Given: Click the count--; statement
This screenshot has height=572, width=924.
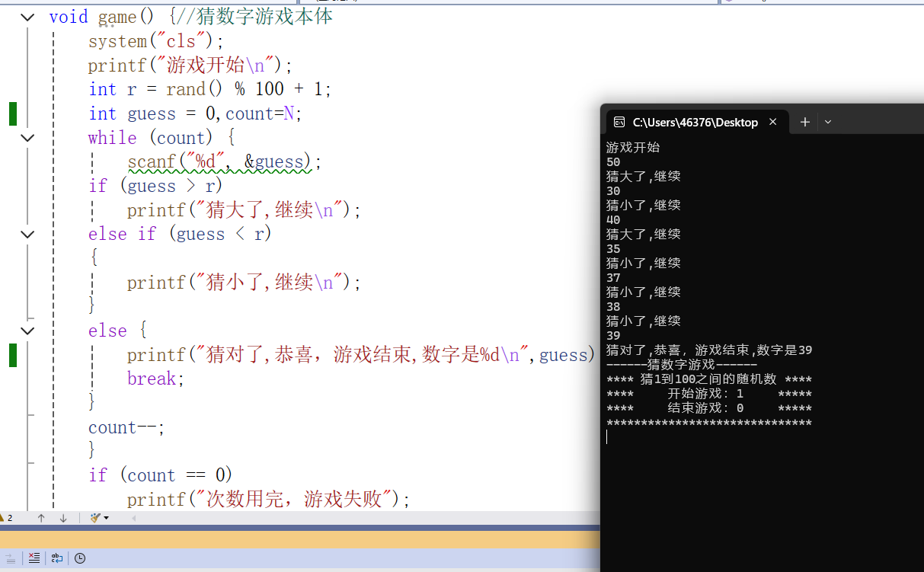Looking at the screenshot, I should click(x=126, y=427).
